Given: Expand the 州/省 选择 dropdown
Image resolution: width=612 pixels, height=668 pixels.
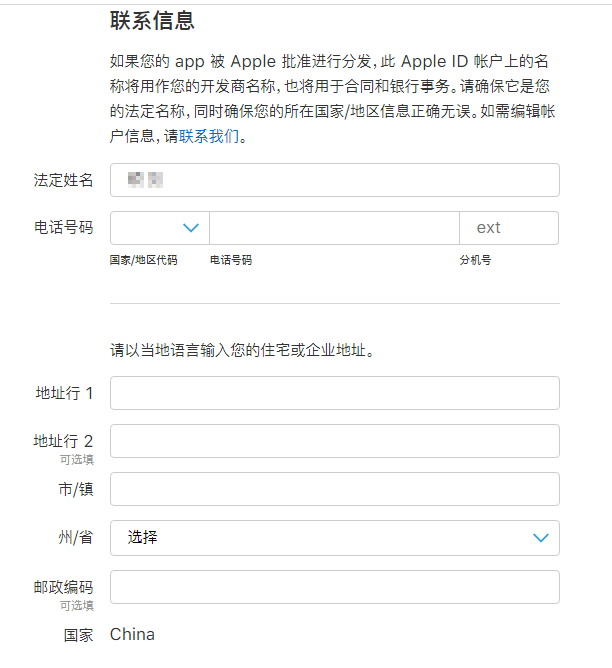Looking at the screenshot, I should tap(334, 537).
